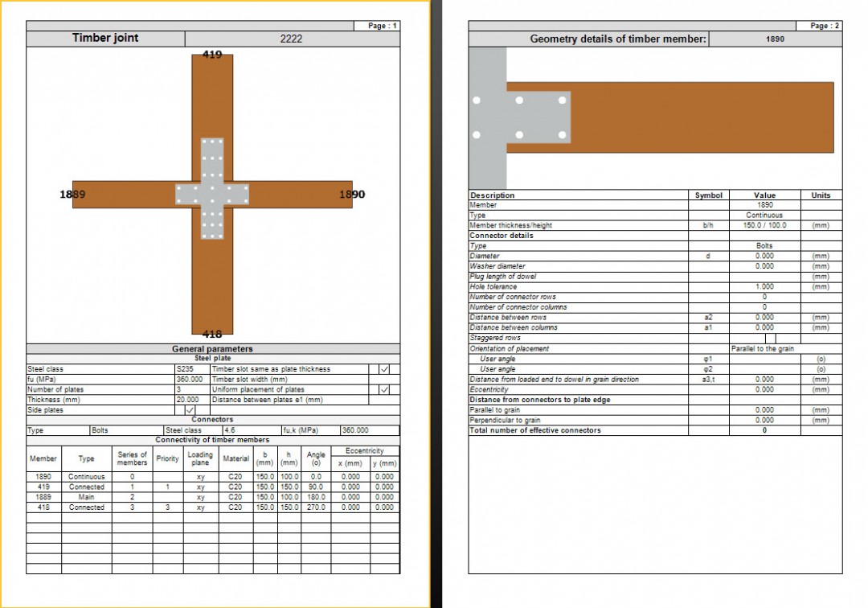
Task: Open the Material selector for member 419
Action: pos(235,487)
